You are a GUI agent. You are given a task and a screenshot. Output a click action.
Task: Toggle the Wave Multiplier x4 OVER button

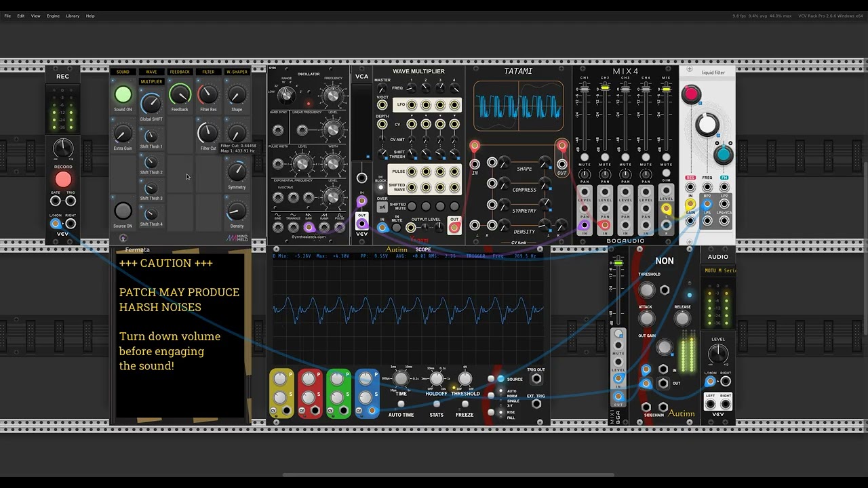click(x=382, y=207)
